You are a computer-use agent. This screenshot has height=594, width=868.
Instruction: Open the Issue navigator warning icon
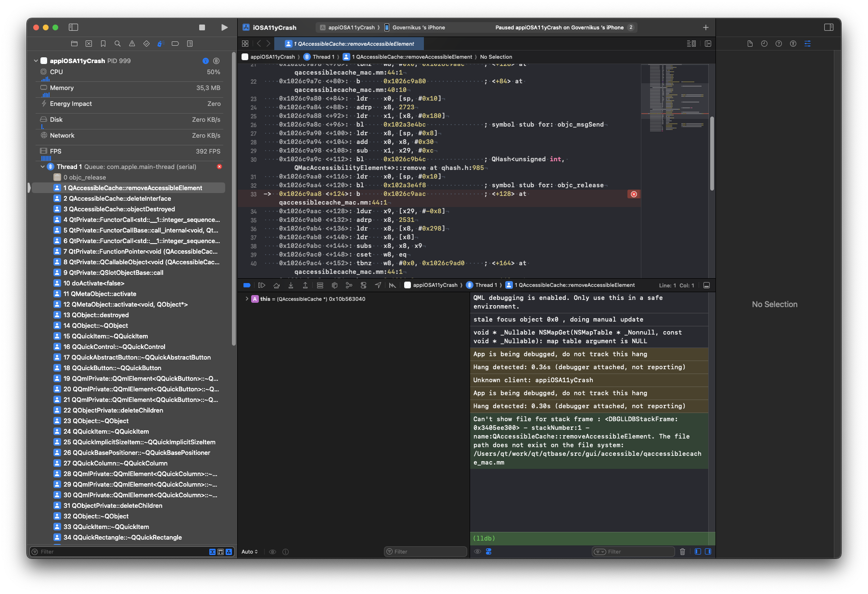tap(132, 44)
